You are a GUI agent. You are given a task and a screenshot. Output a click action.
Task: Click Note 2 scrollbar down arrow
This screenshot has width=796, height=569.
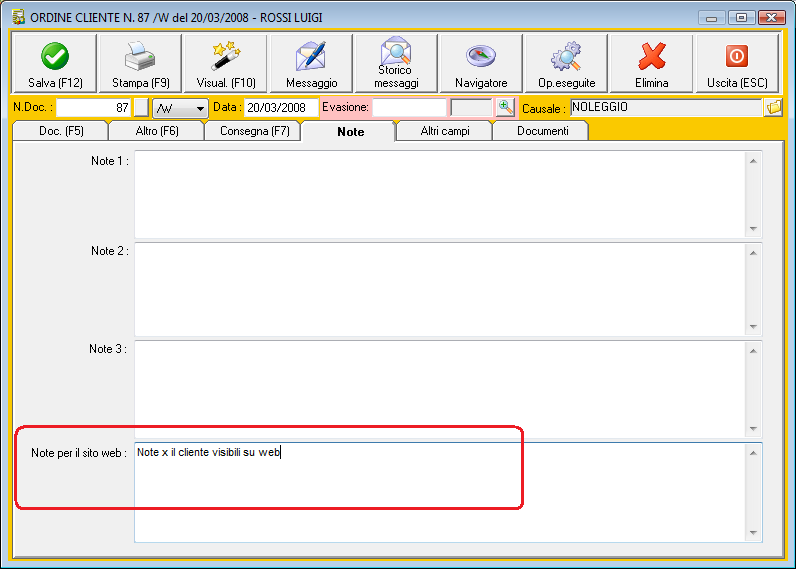(x=753, y=326)
